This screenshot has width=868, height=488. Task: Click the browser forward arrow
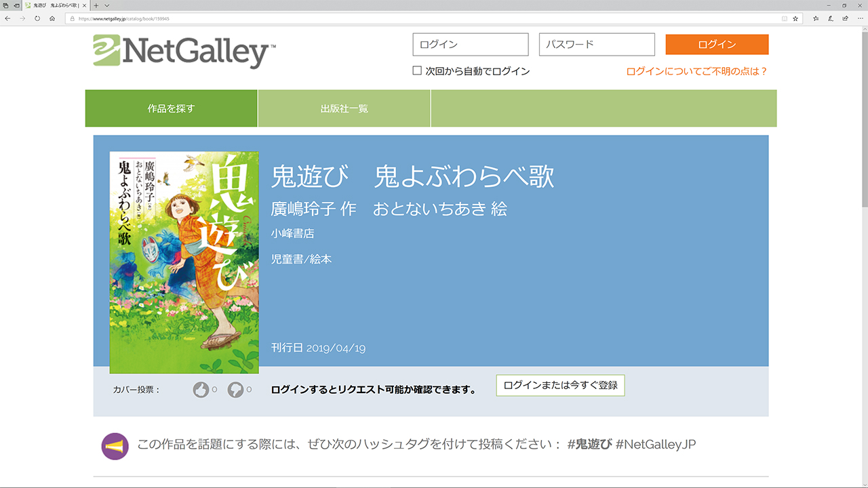tap(22, 18)
